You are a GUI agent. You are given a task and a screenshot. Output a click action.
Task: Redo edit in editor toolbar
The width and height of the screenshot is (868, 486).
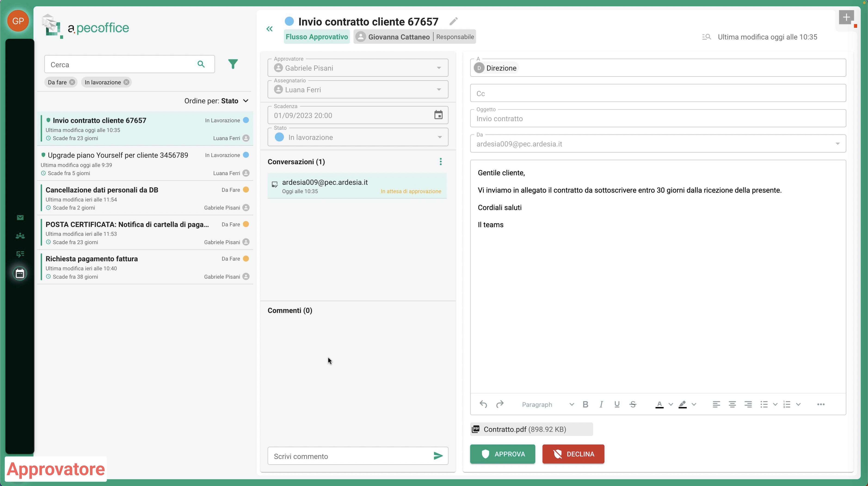click(500, 404)
